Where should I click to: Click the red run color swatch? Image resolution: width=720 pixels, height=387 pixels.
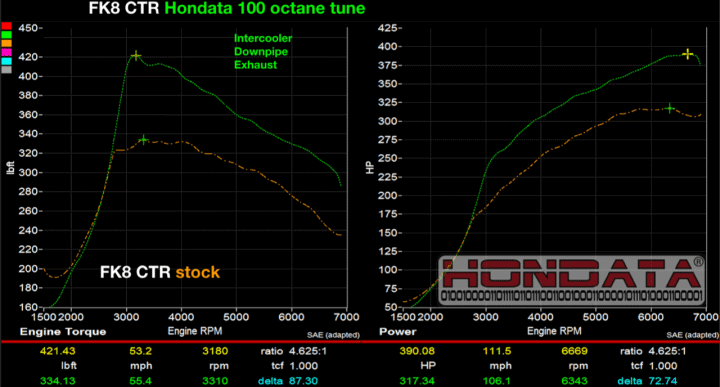pos(6,26)
